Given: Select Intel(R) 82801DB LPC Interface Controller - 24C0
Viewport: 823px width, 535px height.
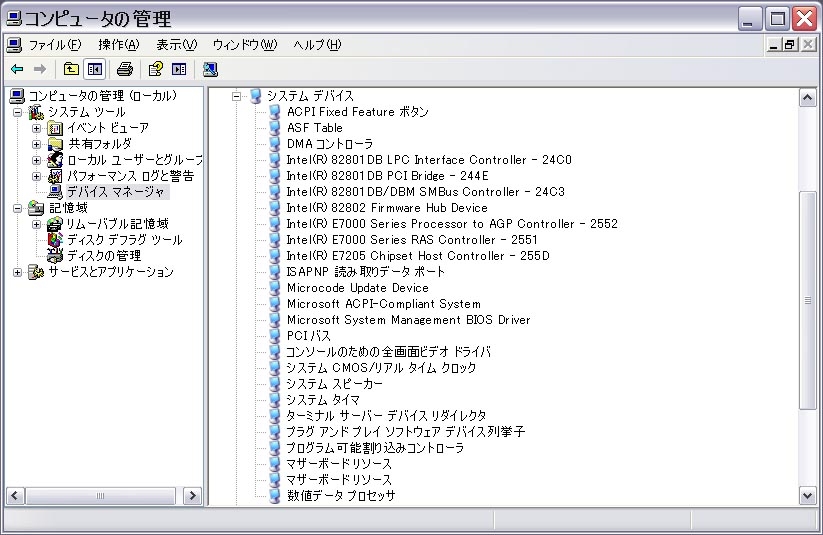Looking at the screenshot, I should [x=429, y=160].
